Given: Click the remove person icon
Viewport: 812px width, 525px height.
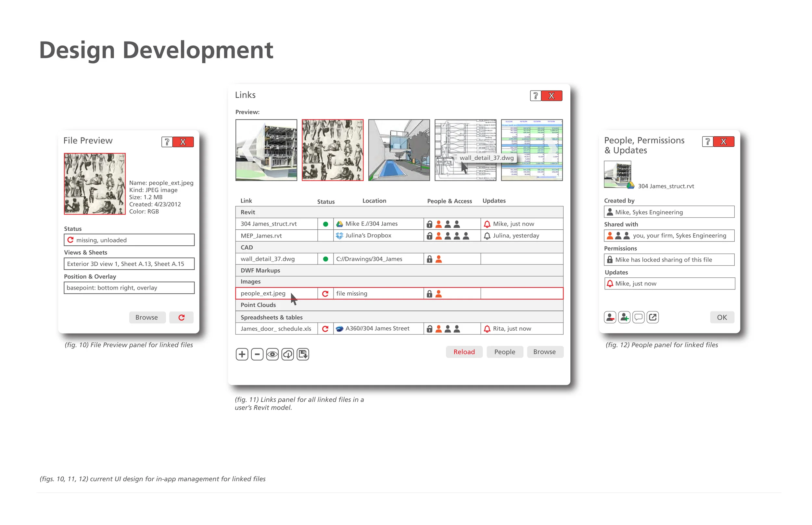Looking at the screenshot, I should pyautogui.click(x=610, y=317).
